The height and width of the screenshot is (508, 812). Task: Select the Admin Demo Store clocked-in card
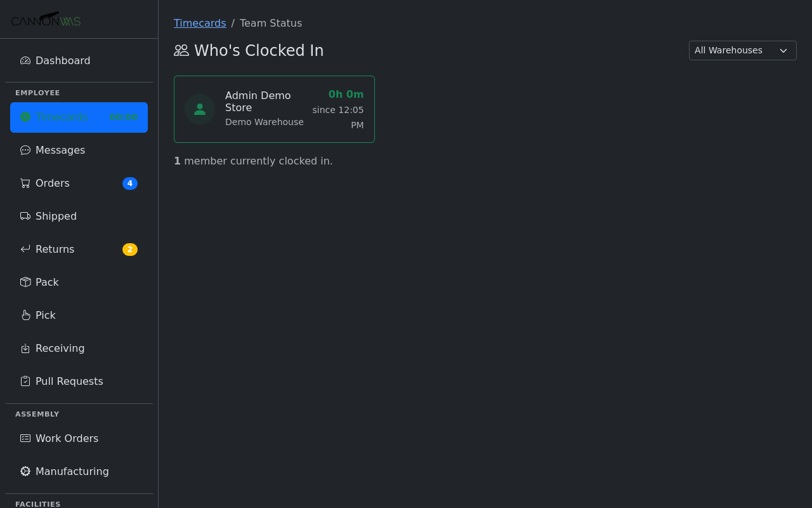pyautogui.click(x=274, y=109)
